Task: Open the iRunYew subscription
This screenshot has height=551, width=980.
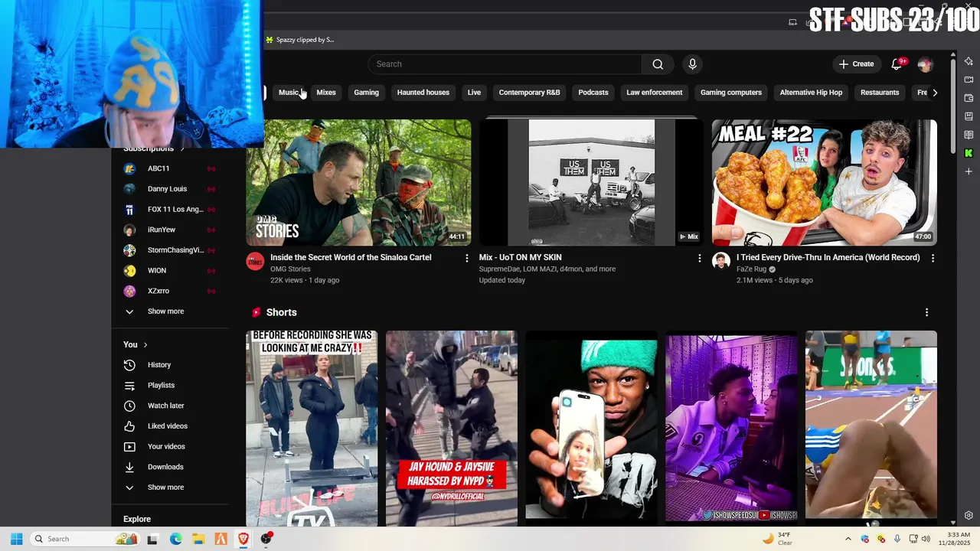Action: click(x=170, y=230)
